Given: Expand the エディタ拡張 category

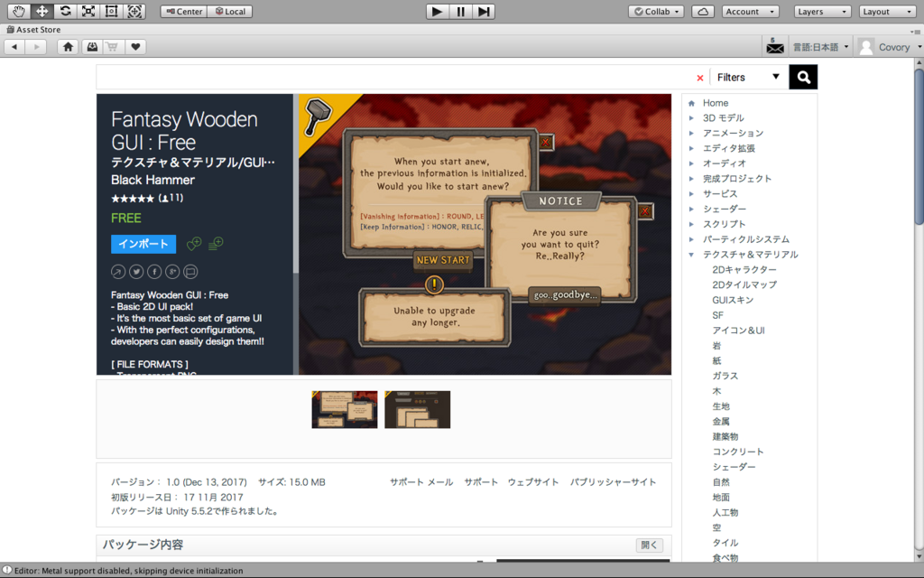Looking at the screenshot, I should pyautogui.click(x=691, y=148).
